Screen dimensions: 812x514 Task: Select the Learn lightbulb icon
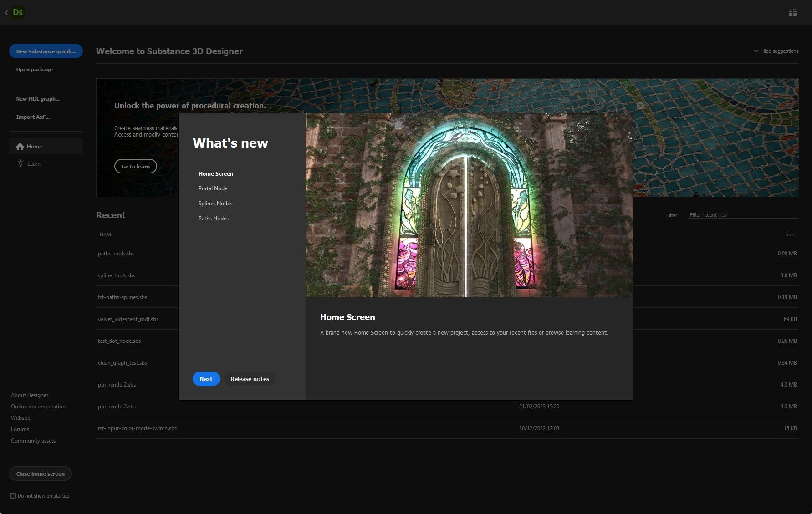20,163
